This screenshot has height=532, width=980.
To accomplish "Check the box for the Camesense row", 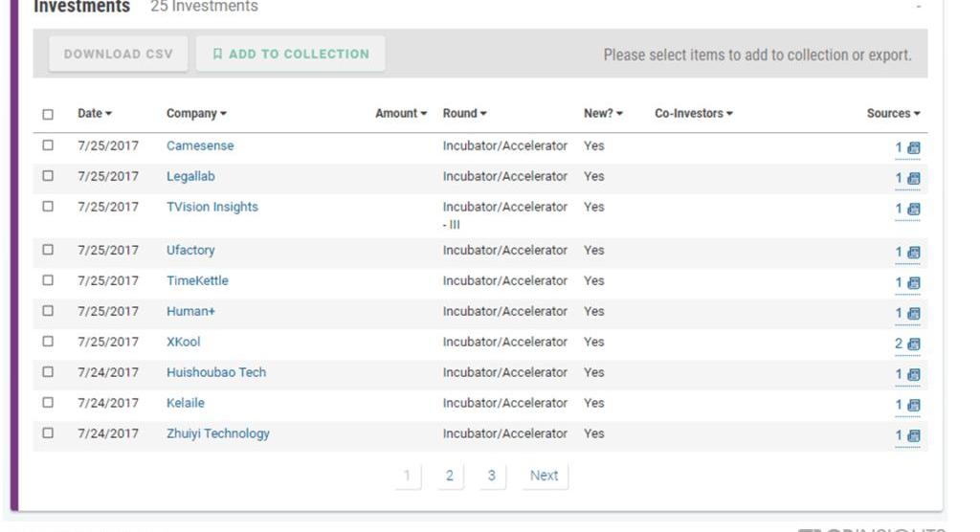I will pyautogui.click(x=48, y=145).
